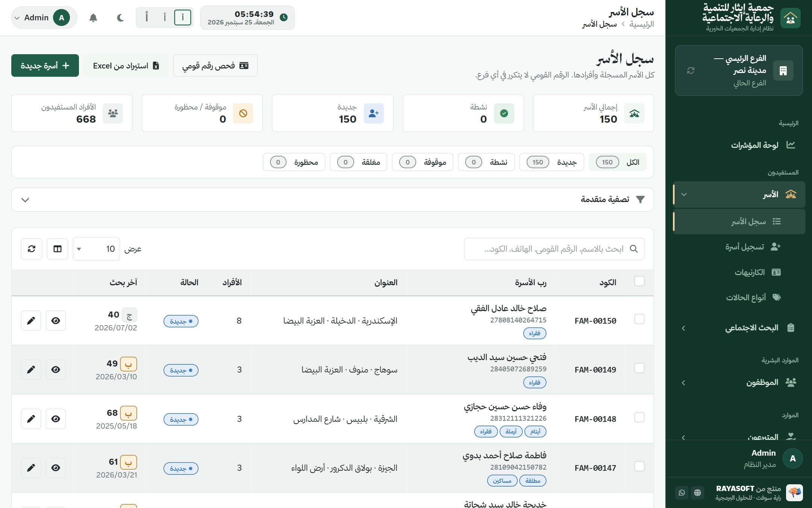Refresh the families table
This screenshot has height=508, width=812.
click(32, 249)
